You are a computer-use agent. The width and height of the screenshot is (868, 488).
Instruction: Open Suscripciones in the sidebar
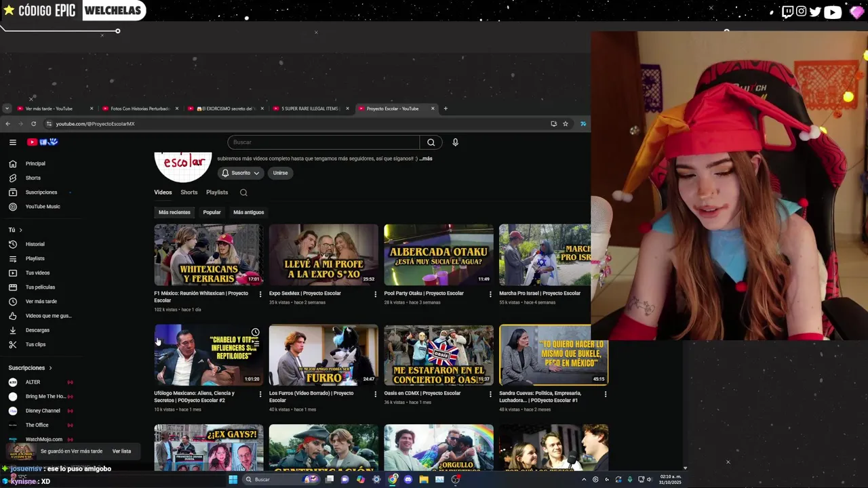point(41,192)
